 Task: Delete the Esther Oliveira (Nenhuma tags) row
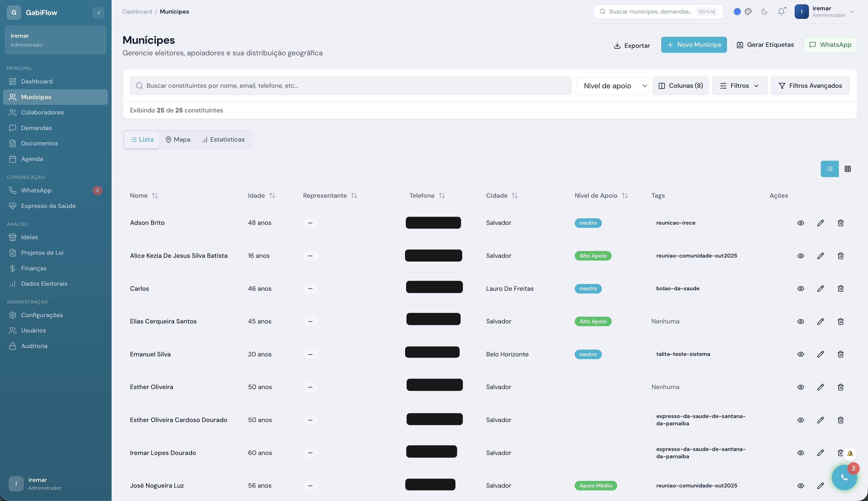pos(841,387)
